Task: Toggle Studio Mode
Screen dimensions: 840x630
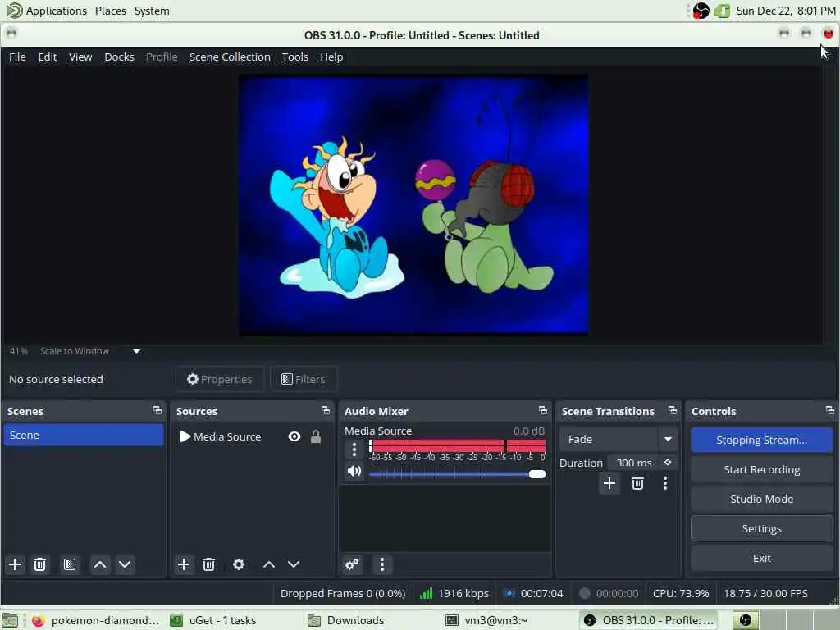Action: (x=761, y=499)
